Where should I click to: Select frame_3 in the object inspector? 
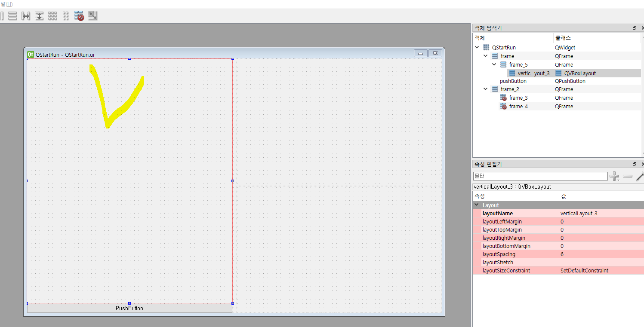point(518,98)
